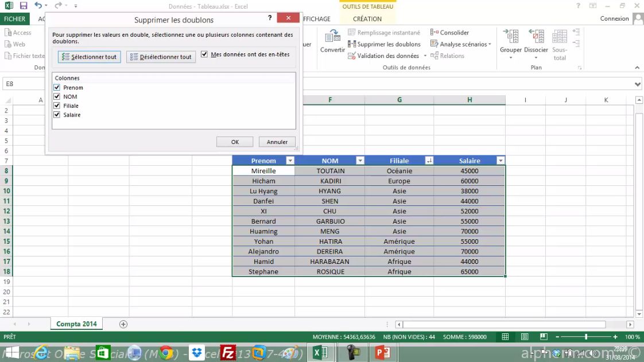Image resolution: width=644 pixels, height=362 pixels.
Task: Uncheck the Filiale column checkbox
Action: tap(57, 106)
